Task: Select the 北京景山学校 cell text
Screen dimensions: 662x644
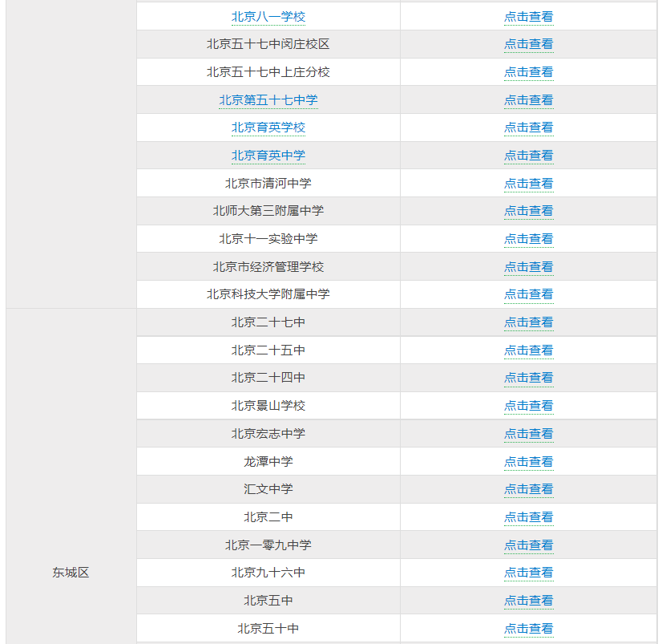Action: (x=268, y=406)
